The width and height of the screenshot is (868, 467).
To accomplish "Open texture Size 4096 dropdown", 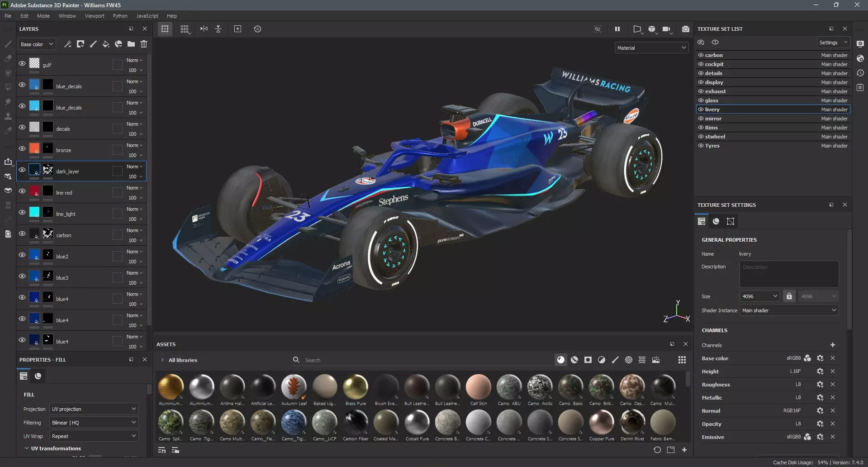I will 760,296.
